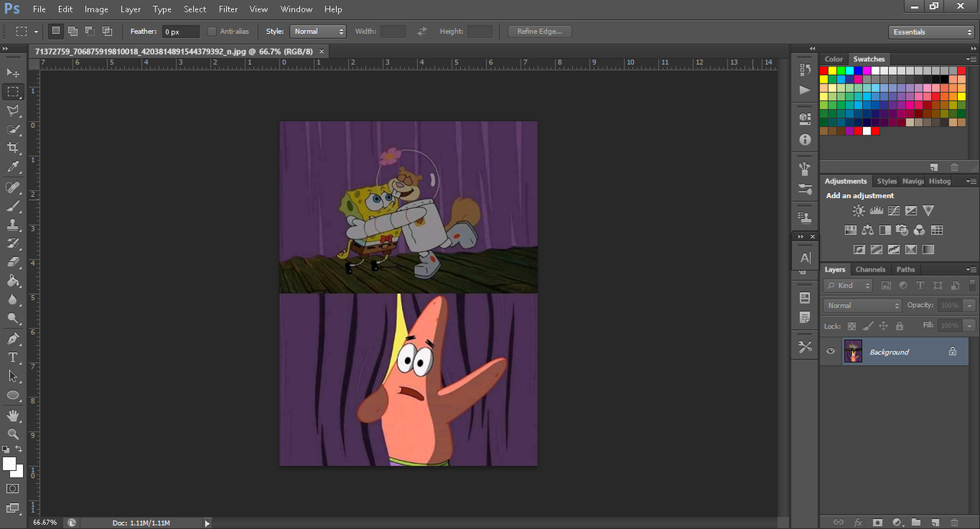Open the tool preset picker arrow
The height and width of the screenshot is (529, 980).
tap(35, 32)
